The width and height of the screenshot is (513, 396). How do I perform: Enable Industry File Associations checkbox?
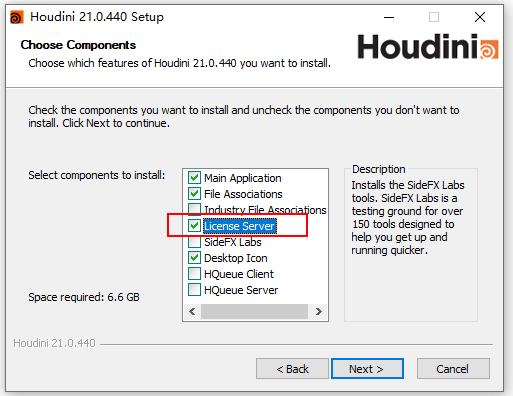click(194, 209)
